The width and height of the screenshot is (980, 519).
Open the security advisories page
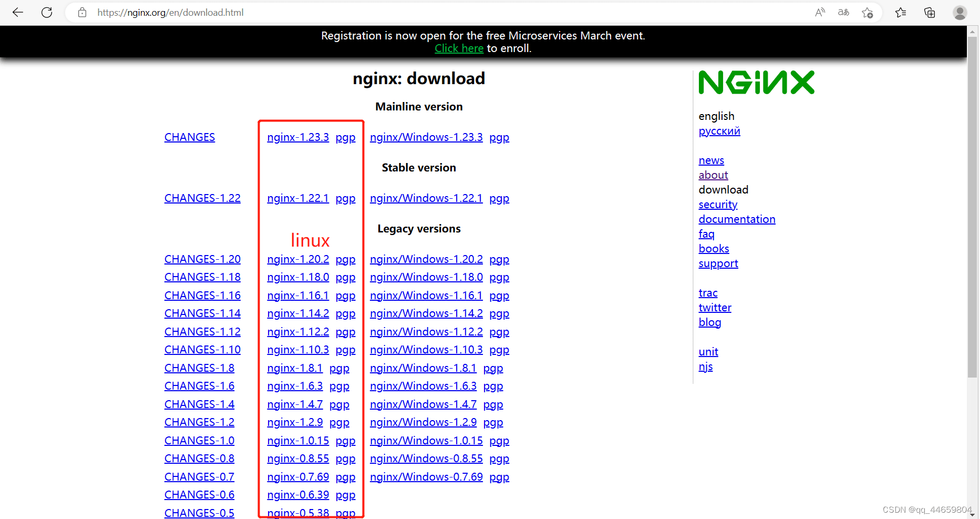coord(718,204)
